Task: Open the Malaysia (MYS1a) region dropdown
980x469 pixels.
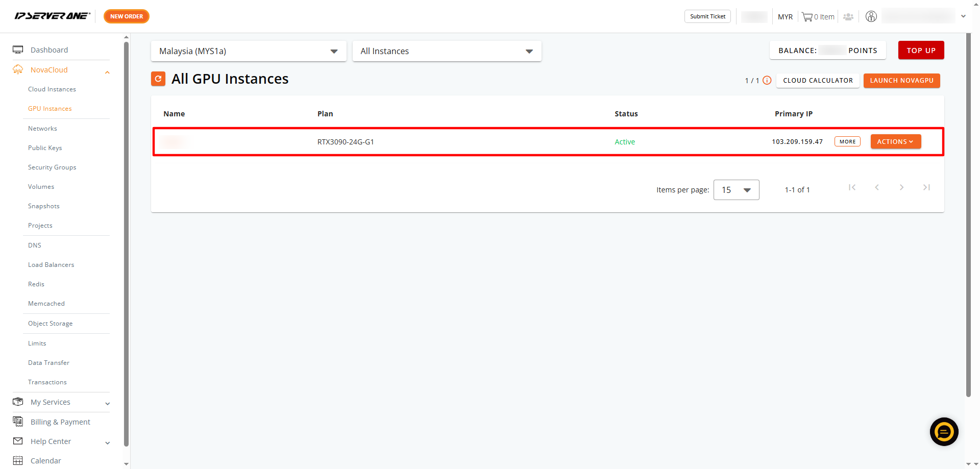Action: [x=249, y=51]
